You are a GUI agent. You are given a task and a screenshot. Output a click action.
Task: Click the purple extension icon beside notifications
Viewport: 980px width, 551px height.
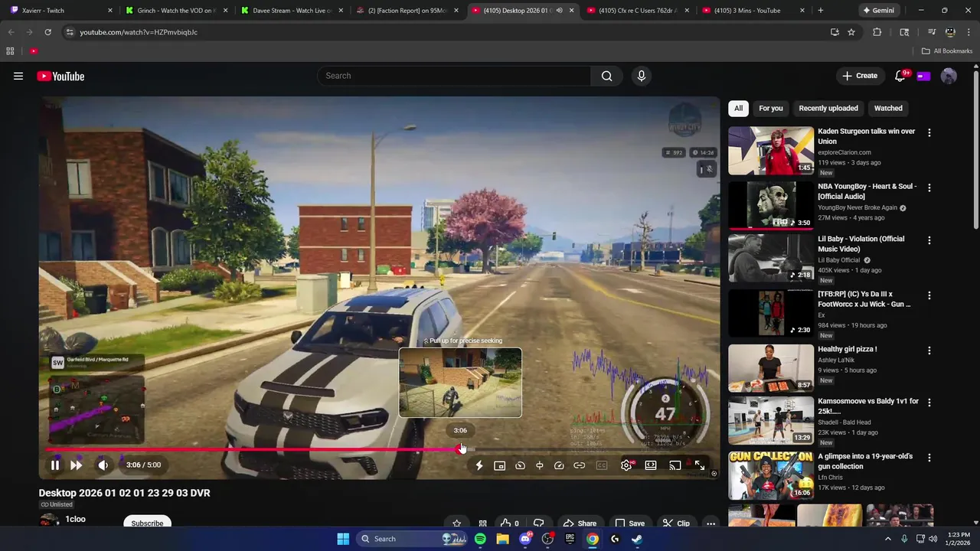[x=923, y=76]
